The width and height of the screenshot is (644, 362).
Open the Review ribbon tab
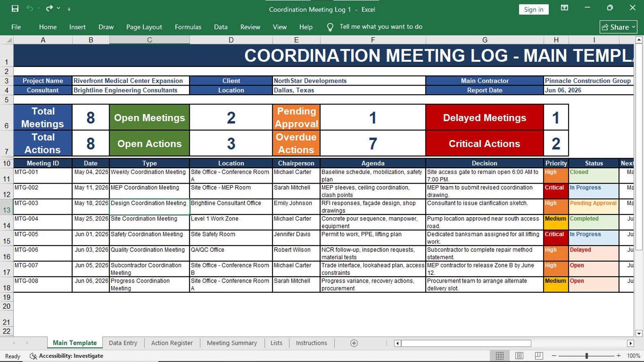(x=250, y=27)
